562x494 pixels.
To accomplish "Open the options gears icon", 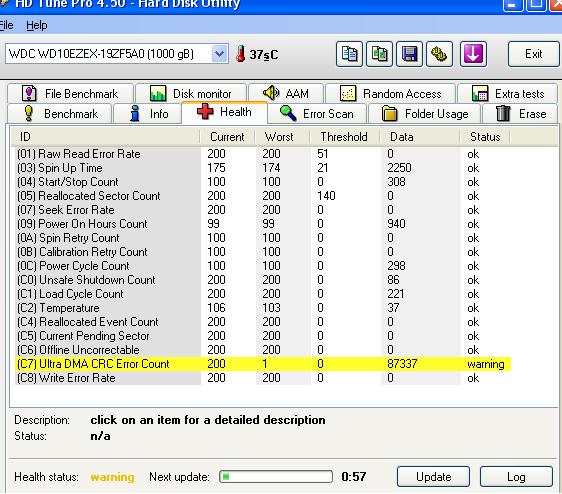I will click(439, 54).
